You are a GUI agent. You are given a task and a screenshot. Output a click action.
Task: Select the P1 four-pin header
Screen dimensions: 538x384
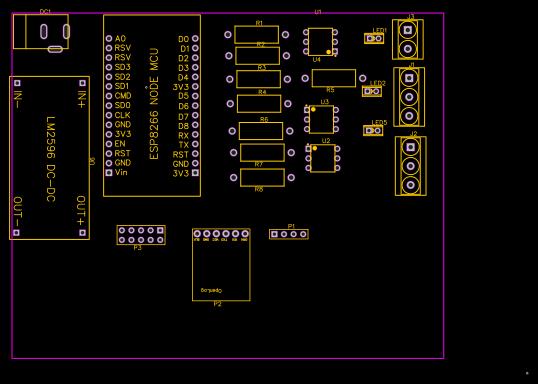[289, 234]
